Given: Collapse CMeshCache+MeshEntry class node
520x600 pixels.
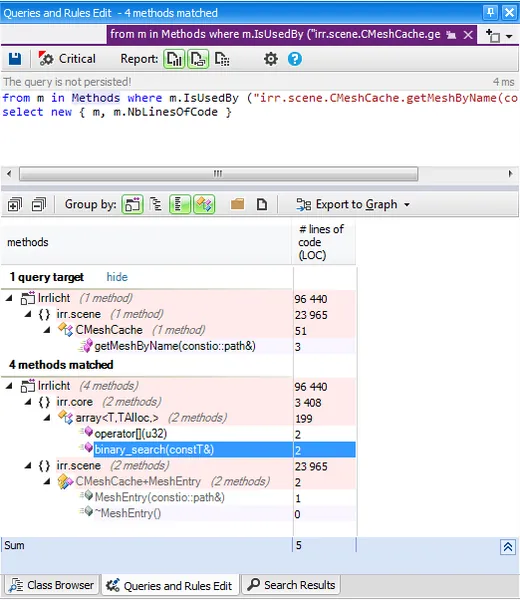Looking at the screenshot, I should coord(47,482).
